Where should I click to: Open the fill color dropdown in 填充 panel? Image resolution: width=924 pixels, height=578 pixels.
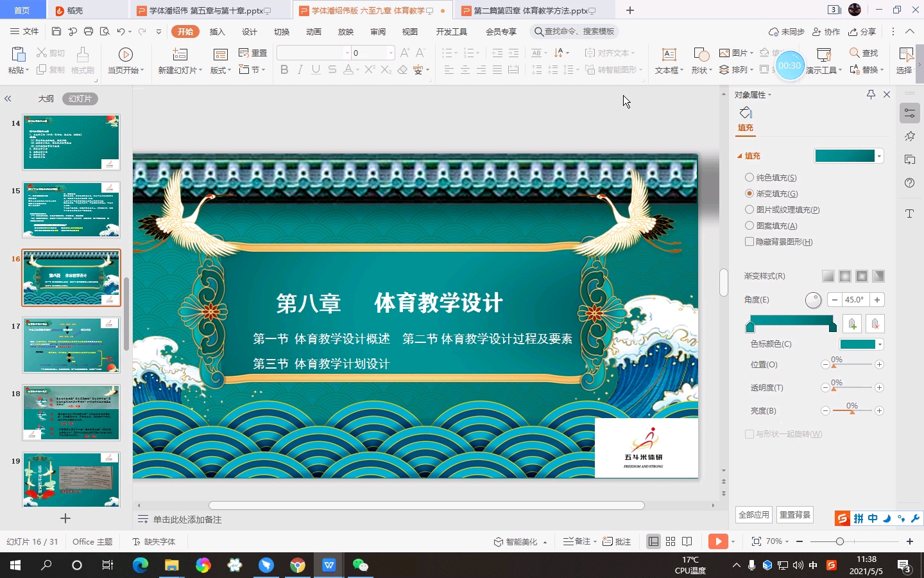point(879,155)
